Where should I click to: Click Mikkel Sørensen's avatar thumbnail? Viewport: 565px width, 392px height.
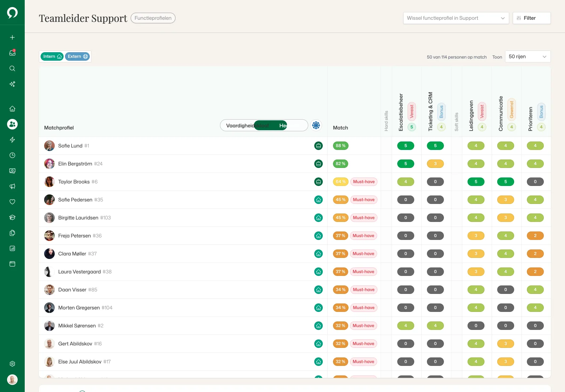49,326
